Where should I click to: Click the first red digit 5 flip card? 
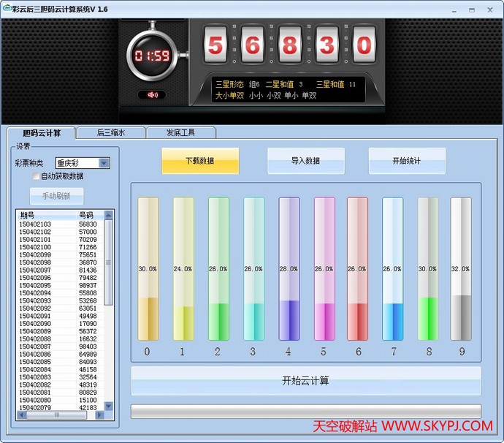[215, 45]
